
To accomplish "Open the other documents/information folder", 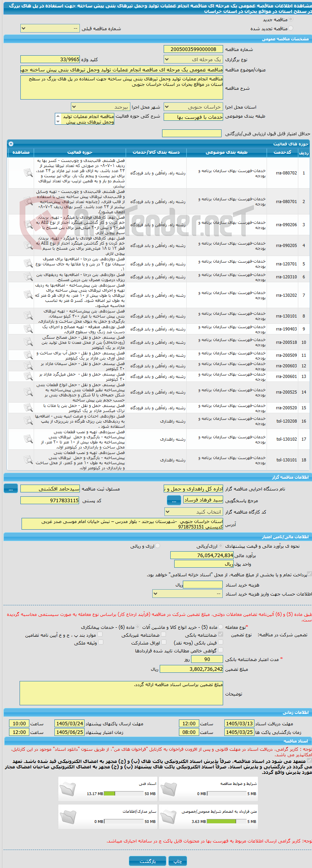I will coord(68,817).
